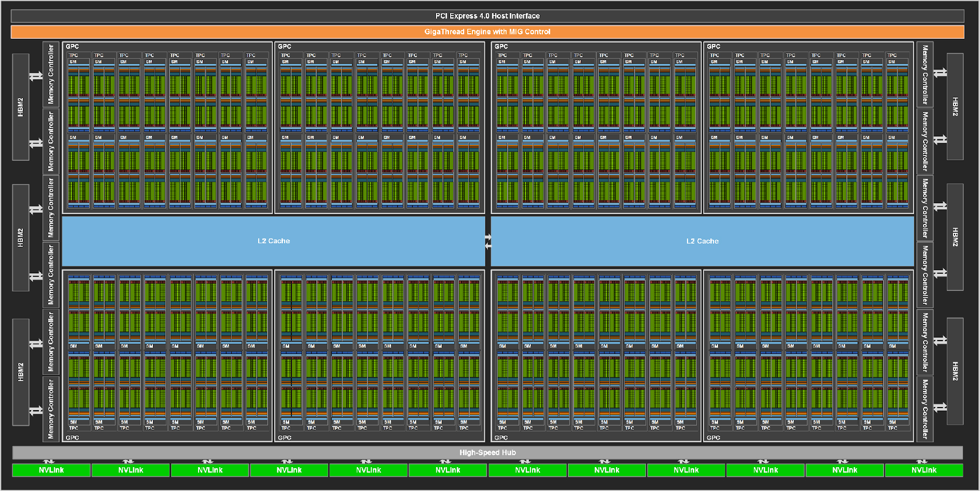
Task: Click the double arrow between the two L2 Caches
Action: click(488, 242)
